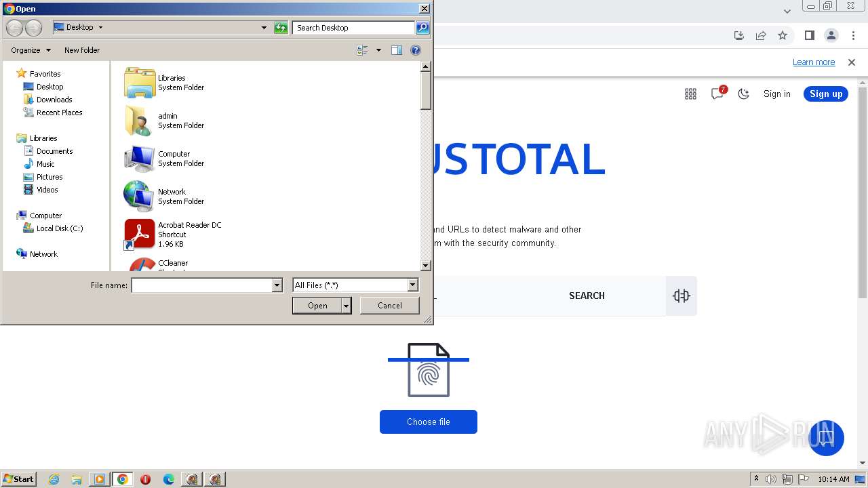868x488 pixels.
Task: Click the Choose file button on VirusTotal
Action: pos(429,422)
